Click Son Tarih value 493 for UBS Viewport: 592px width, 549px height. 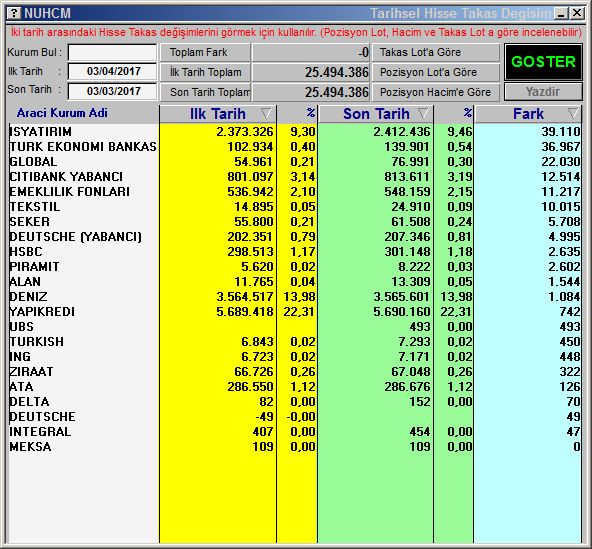coord(420,327)
